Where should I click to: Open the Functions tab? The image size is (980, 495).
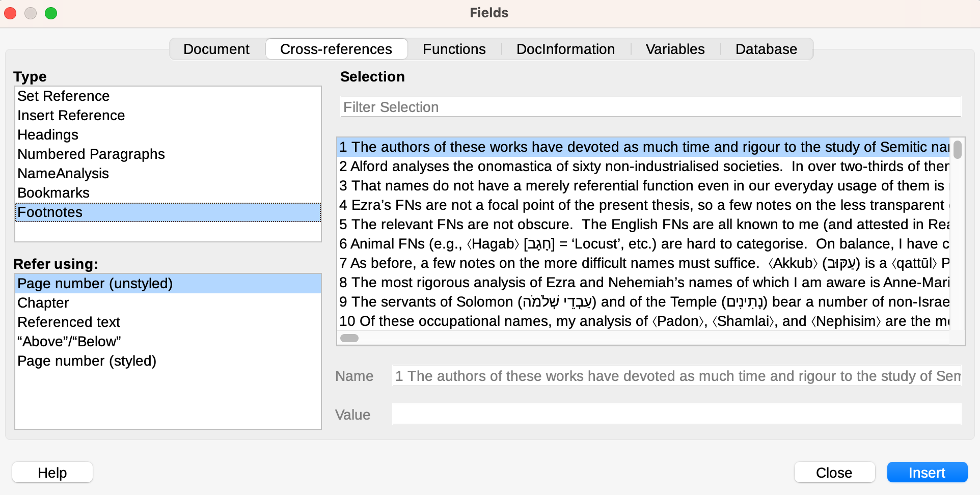(453, 49)
